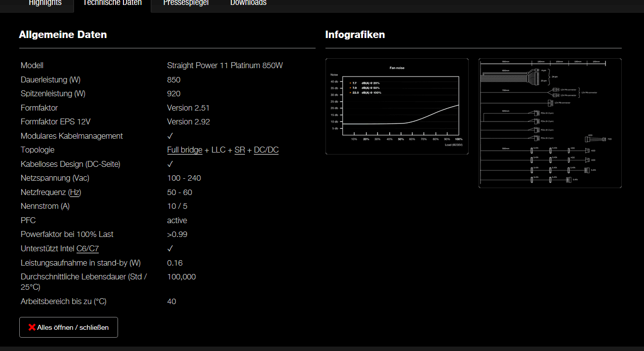Select the Spitzenleistung value 920
The image size is (644, 351).
(x=174, y=94)
